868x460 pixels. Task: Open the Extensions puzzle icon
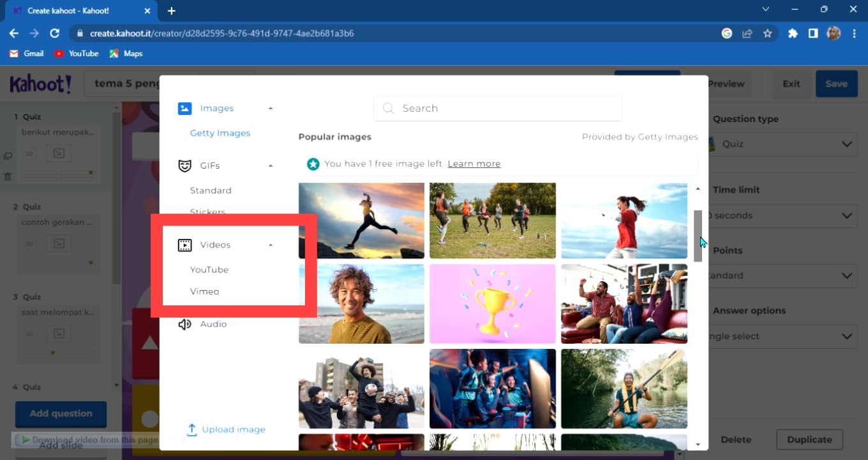point(793,33)
